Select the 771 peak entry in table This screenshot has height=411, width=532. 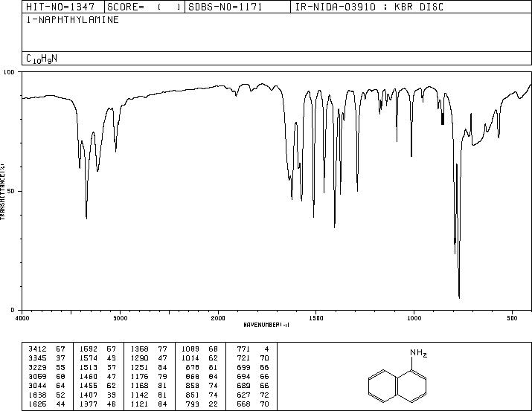point(253,349)
